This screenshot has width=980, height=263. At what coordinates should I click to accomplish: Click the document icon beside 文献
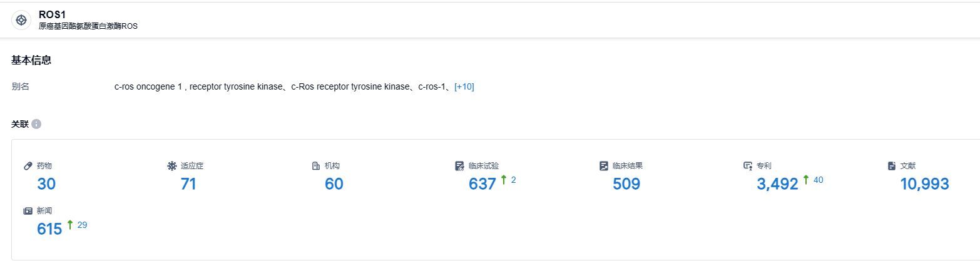point(892,166)
